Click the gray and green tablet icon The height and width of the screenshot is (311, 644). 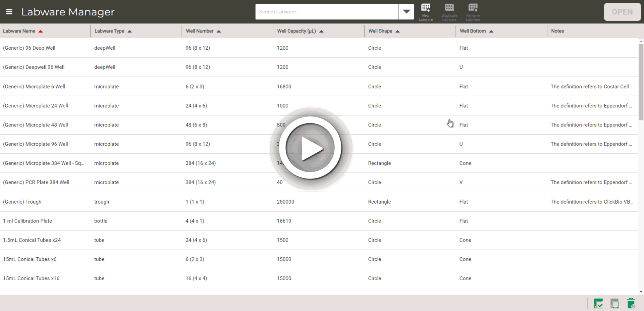[x=614, y=304]
